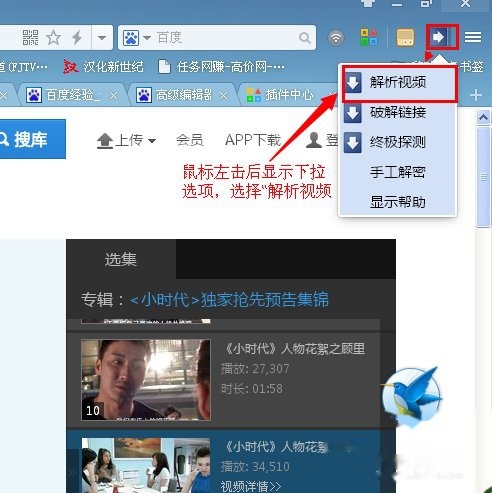Click the WiFi toolbar icon
Screen dimensions: 492x493
(x=336, y=38)
